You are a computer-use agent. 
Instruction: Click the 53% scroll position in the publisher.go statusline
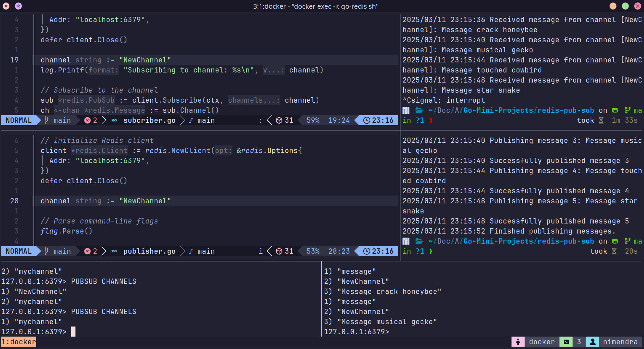coord(313,251)
